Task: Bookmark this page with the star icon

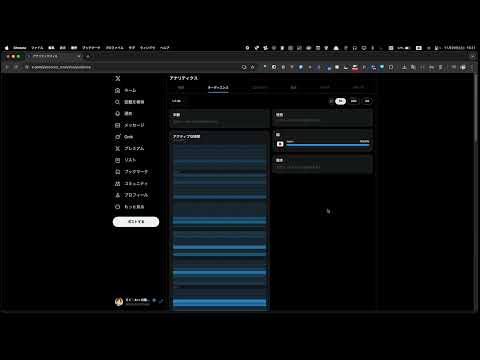Action: (x=253, y=67)
